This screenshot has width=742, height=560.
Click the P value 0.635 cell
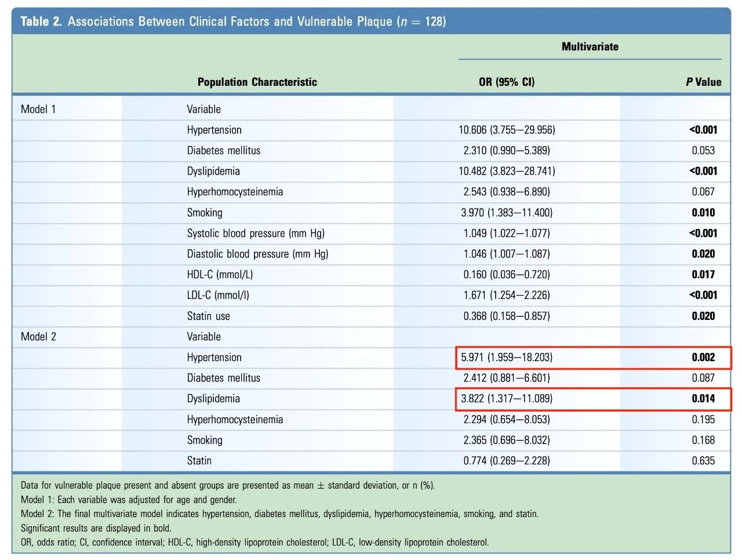point(703,461)
